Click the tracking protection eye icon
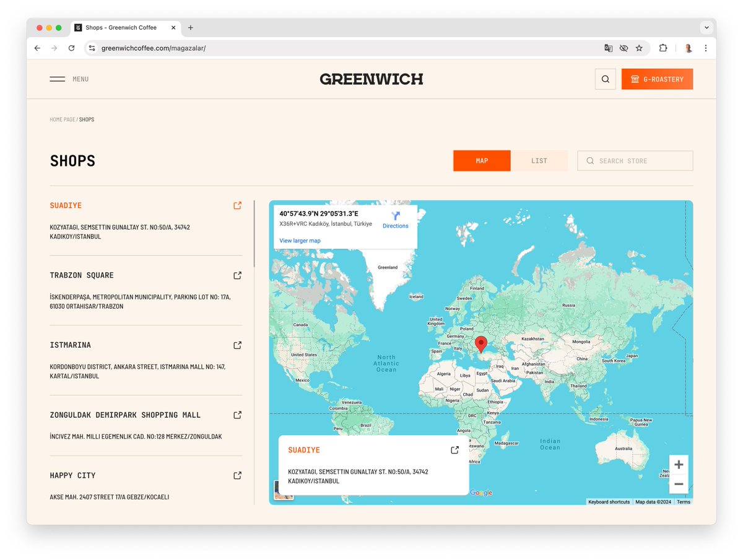This screenshot has width=743, height=560. tap(624, 48)
